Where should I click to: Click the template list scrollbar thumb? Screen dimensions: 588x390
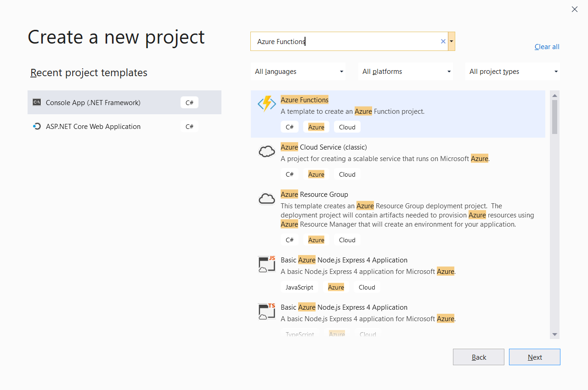click(x=554, y=117)
